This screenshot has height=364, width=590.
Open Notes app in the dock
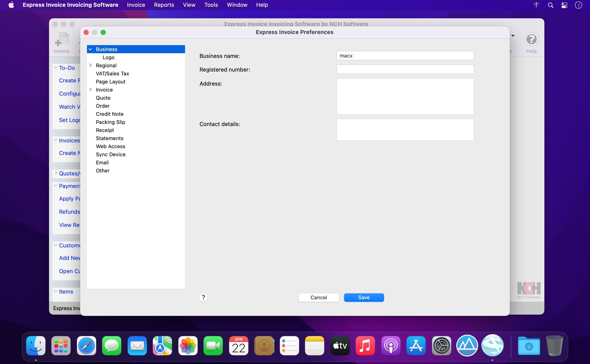[x=315, y=346]
